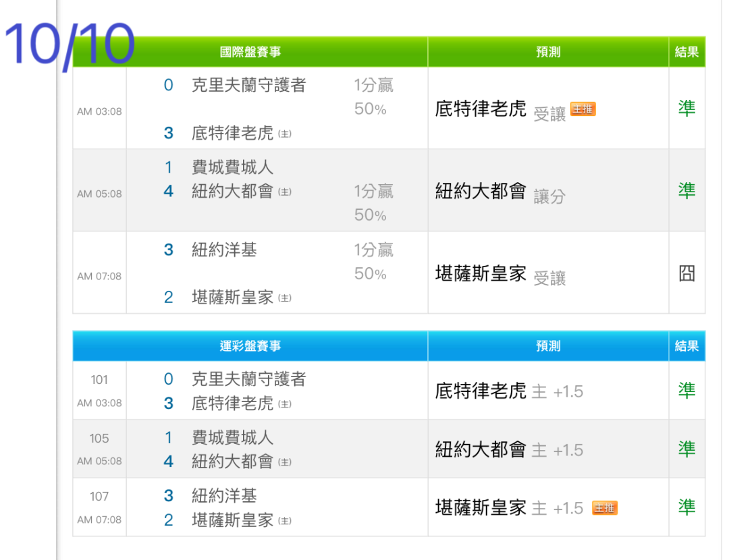This screenshot has width=729, height=560.
Task: Click the 受讓 label after predicted 堪薩斯皇家
Action: pos(549,279)
